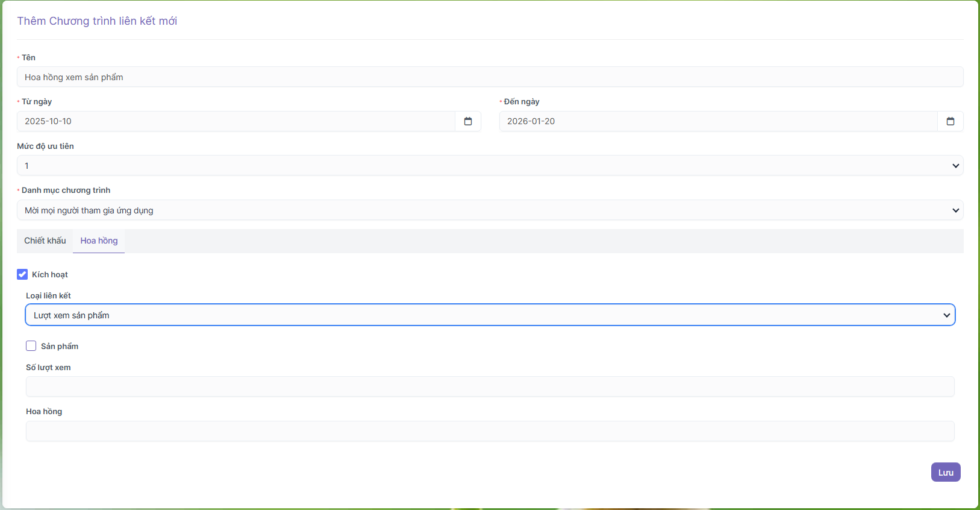
Task: Open the Từ ngày calendar picker icon
Action: (468, 121)
